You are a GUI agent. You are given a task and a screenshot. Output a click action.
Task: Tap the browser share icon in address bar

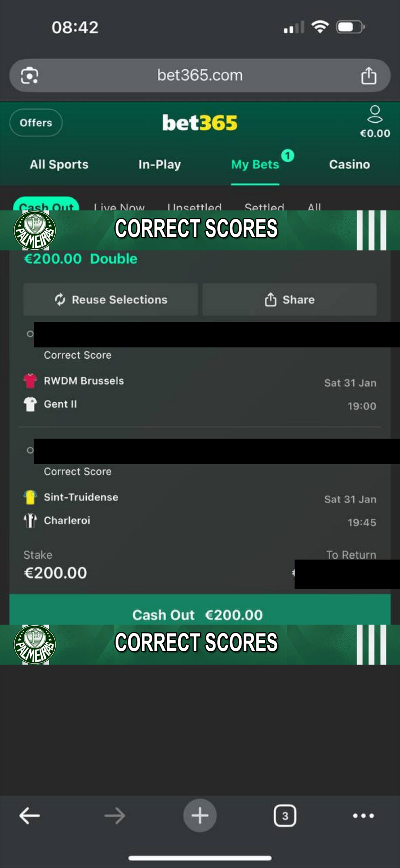point(369,76)
